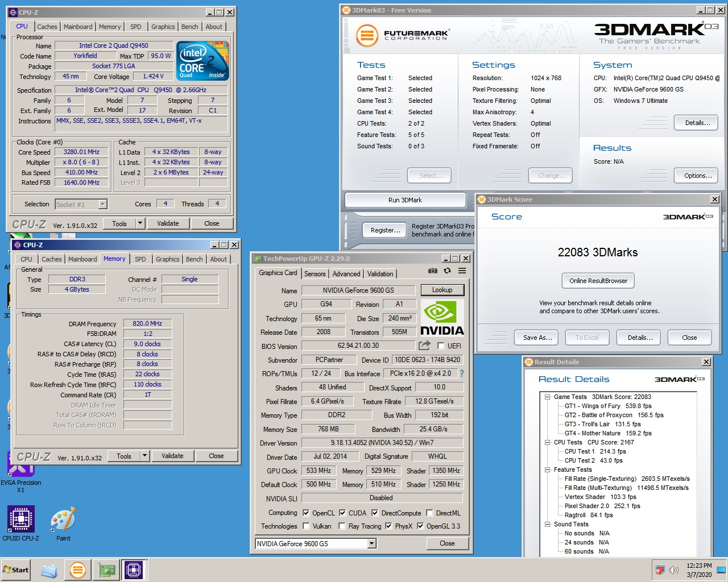Viewport: 728px width, 582px height.
Task: Click the GPU-Z title bar icon
Action: click(258, 259)
